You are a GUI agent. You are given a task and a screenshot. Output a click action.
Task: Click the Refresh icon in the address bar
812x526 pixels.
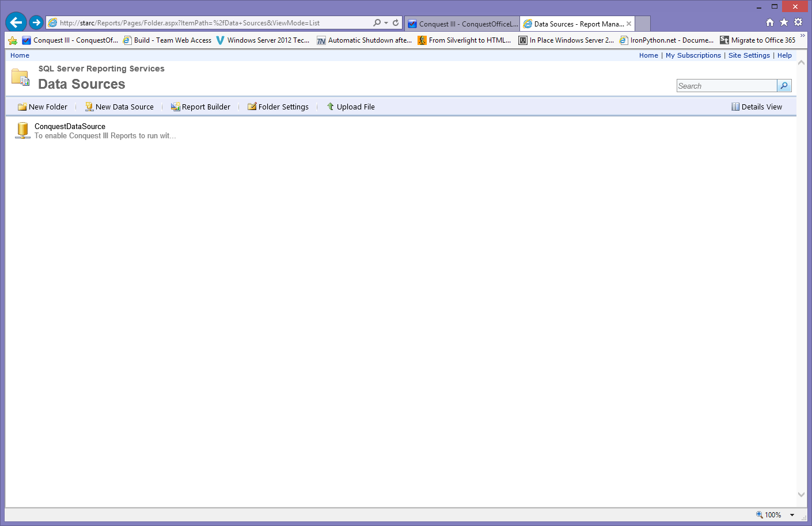[x=396, y=23]
